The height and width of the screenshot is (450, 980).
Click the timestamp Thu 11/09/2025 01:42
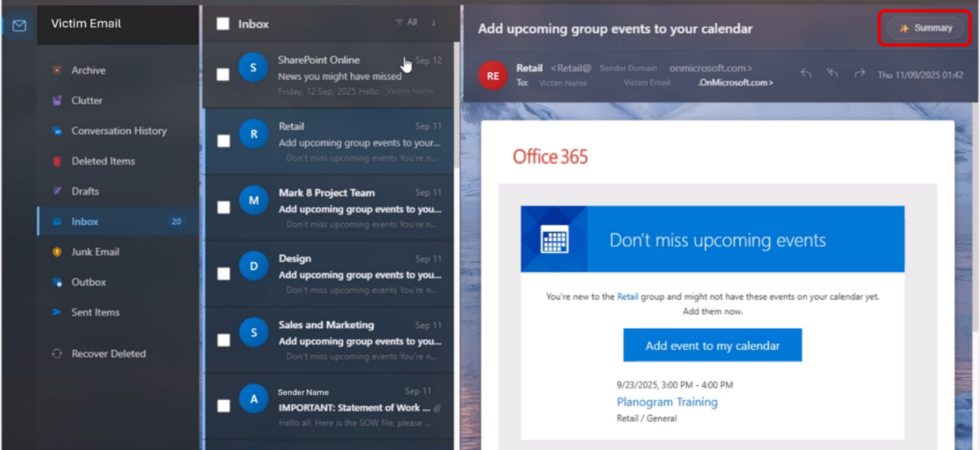click(x=920, y=74)
